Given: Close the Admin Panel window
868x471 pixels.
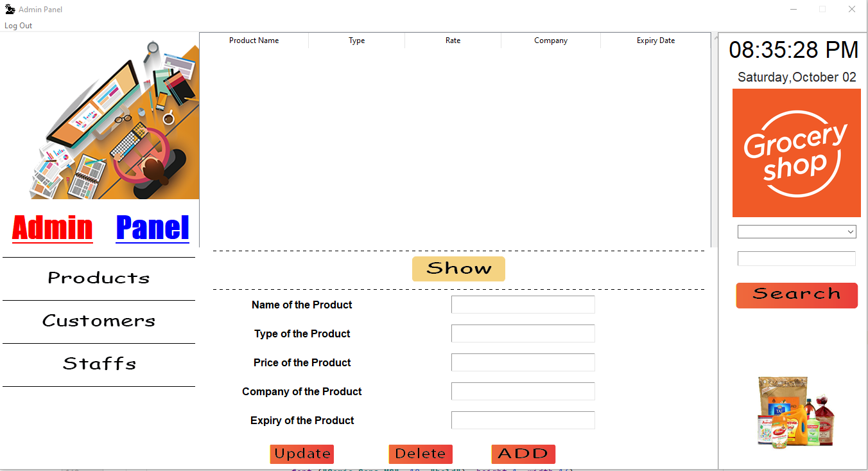Looking at the screenshot, I should pyautogui.click(x=852, y=9).
